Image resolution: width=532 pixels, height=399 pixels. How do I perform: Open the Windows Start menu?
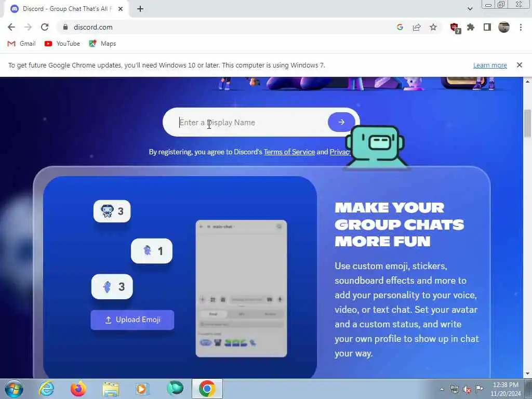(14, 389)
